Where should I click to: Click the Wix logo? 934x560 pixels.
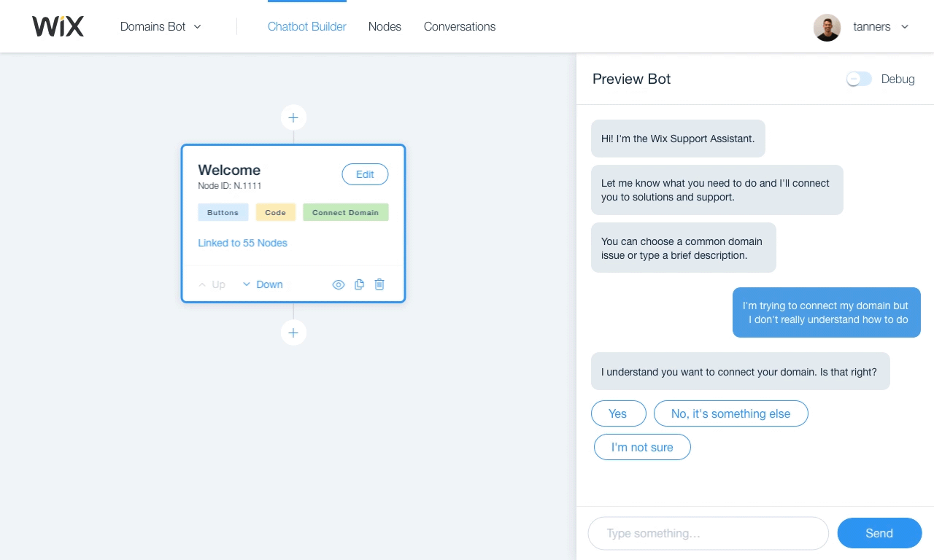pos(58,26)
